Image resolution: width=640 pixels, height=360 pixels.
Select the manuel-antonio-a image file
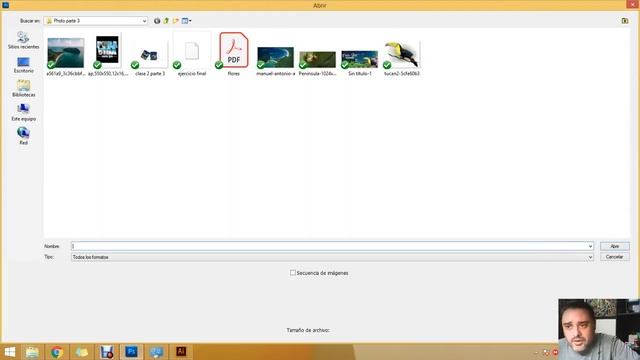tap(276, 57)
